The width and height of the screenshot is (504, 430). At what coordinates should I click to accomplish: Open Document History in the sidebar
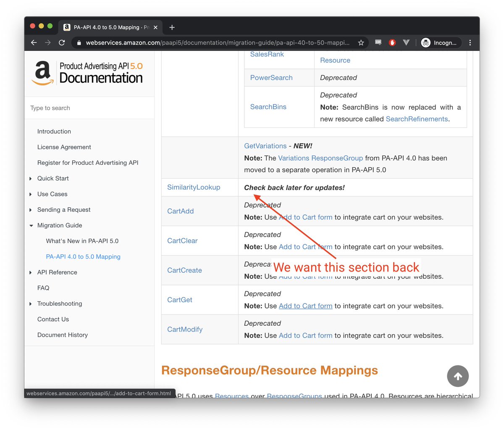[63, 335]
